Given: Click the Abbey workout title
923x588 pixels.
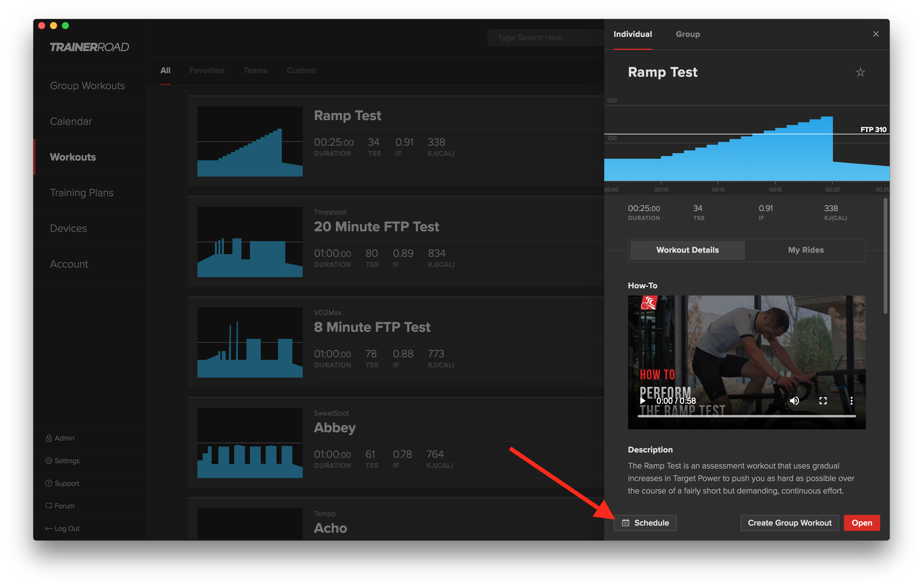Looking at the screenshot, I should tap(335, 428).
